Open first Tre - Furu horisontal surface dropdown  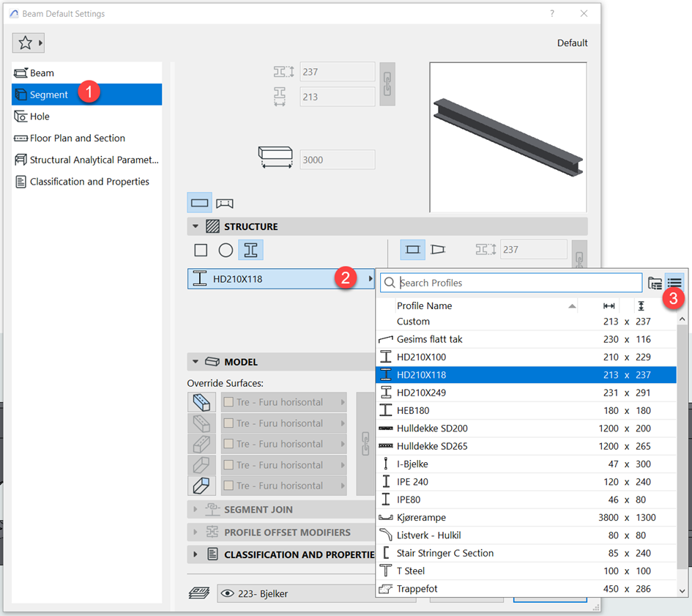tap(284, 402)
